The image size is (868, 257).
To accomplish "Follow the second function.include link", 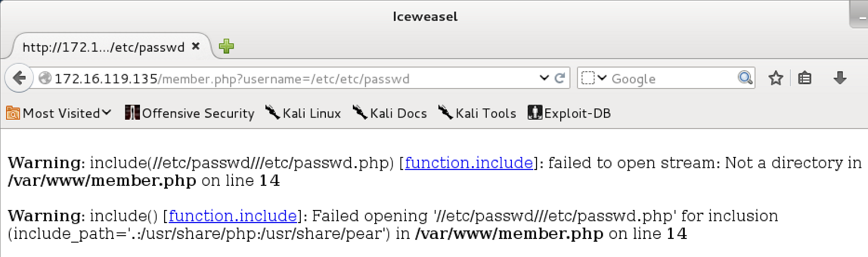I will (x=233, y=215).
